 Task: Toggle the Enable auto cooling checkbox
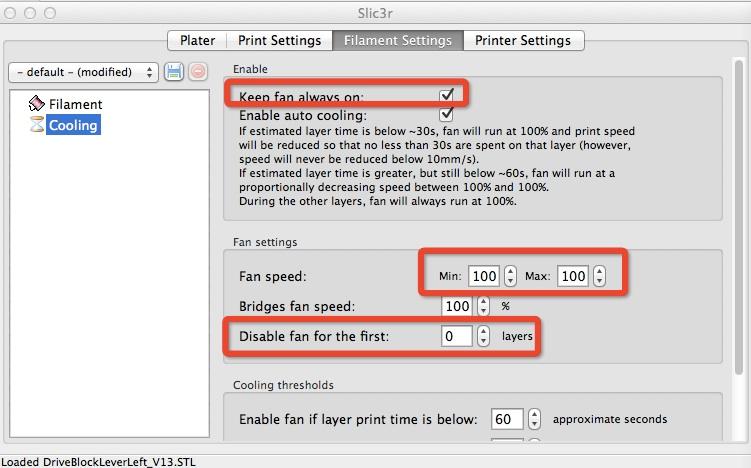446,115
